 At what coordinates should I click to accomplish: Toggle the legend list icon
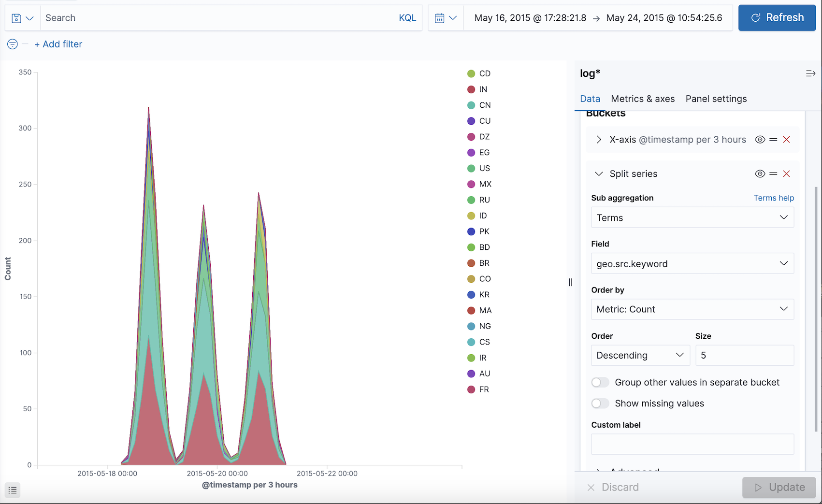13,490
